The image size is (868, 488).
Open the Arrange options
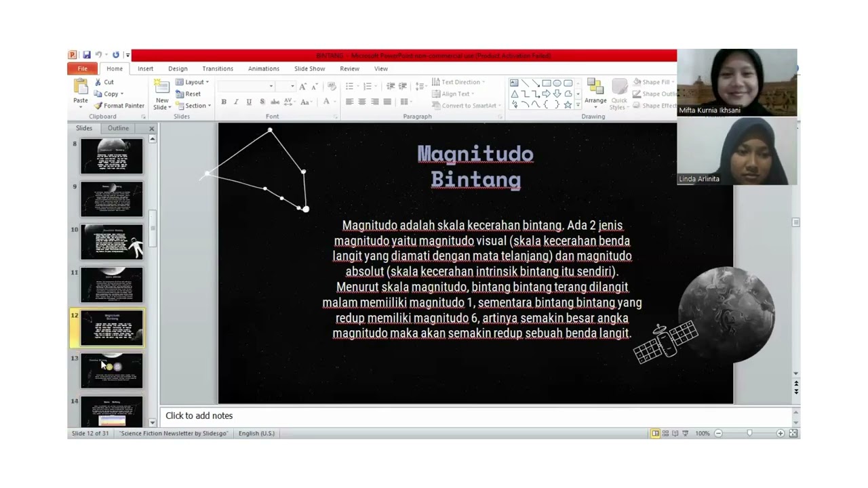tap(595, 94)
